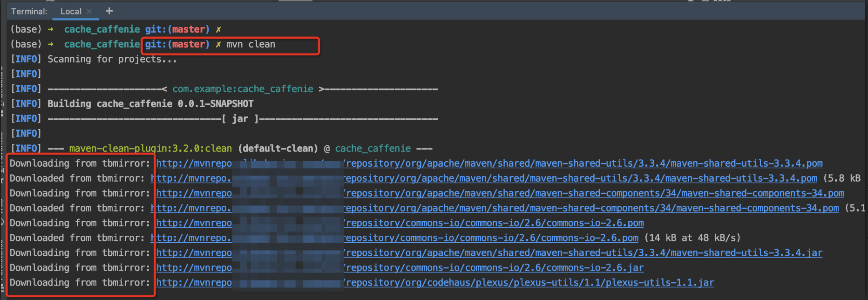The height and width of the screenshot is (300, 868).
Task: Open the link for plexus-utils-1.1.jar
Action: (x=435, y=283)
